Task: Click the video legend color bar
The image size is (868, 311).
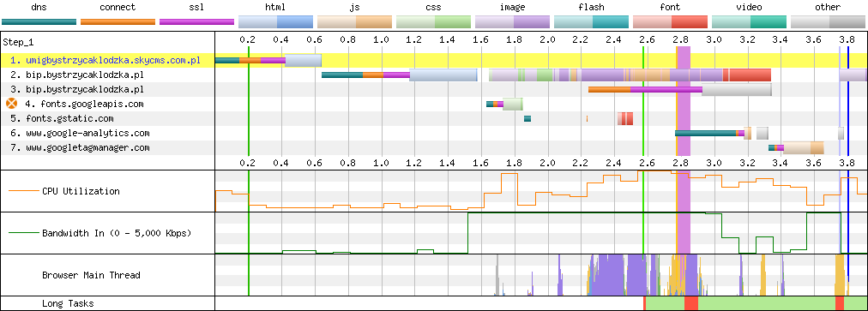Action: click(749, 21)
